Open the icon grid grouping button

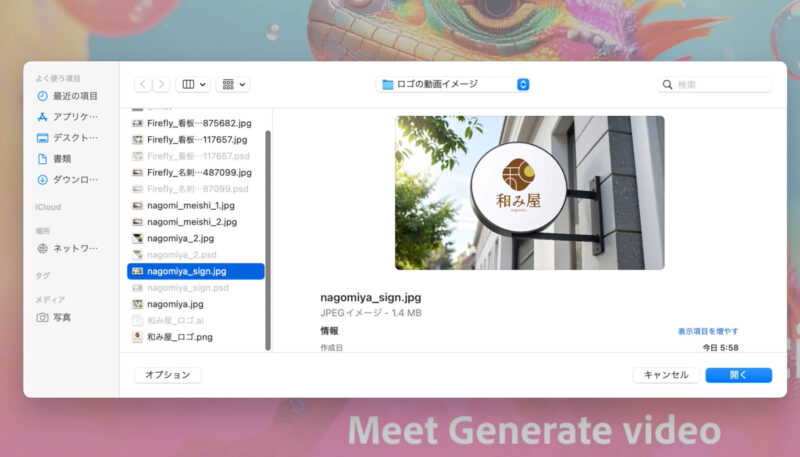[228, 84]
